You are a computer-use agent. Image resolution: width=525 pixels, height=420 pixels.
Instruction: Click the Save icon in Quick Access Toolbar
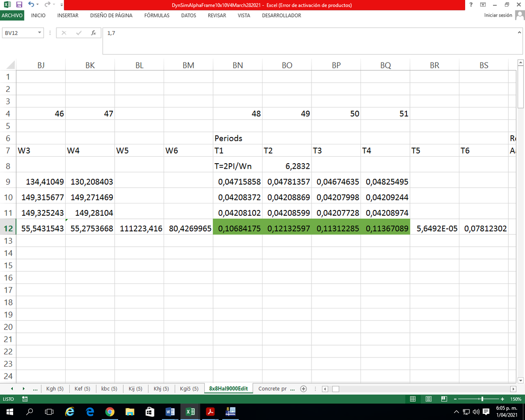[19, 5]
